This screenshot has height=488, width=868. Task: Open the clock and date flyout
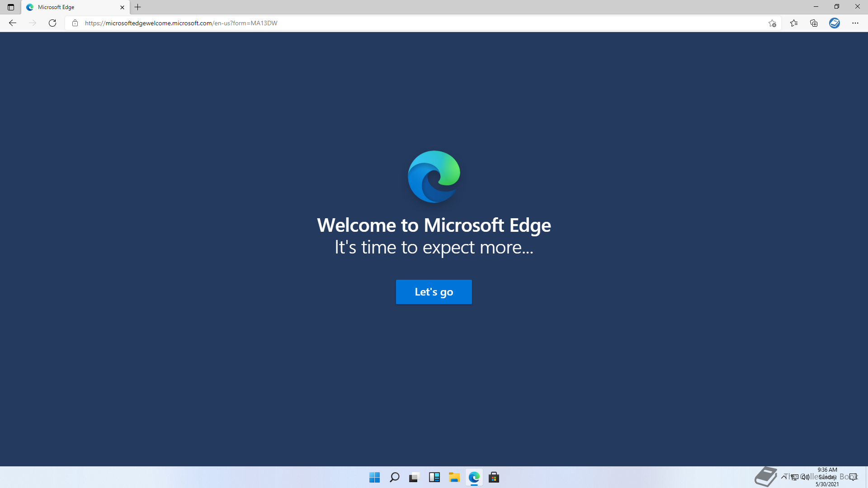click(827, 477)
